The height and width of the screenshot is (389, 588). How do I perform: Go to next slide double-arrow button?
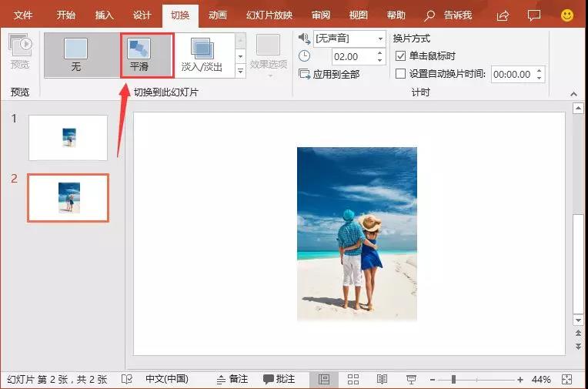[578, 346]
